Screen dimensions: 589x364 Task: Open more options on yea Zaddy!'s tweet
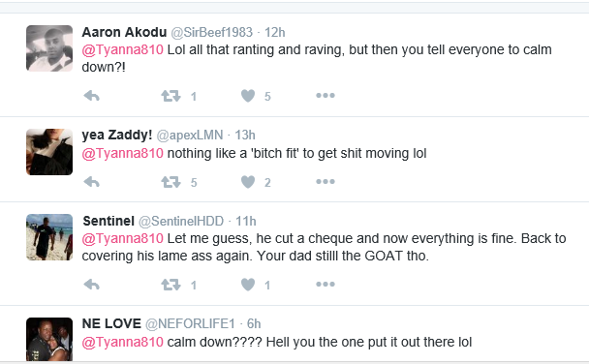coord(325,182)
